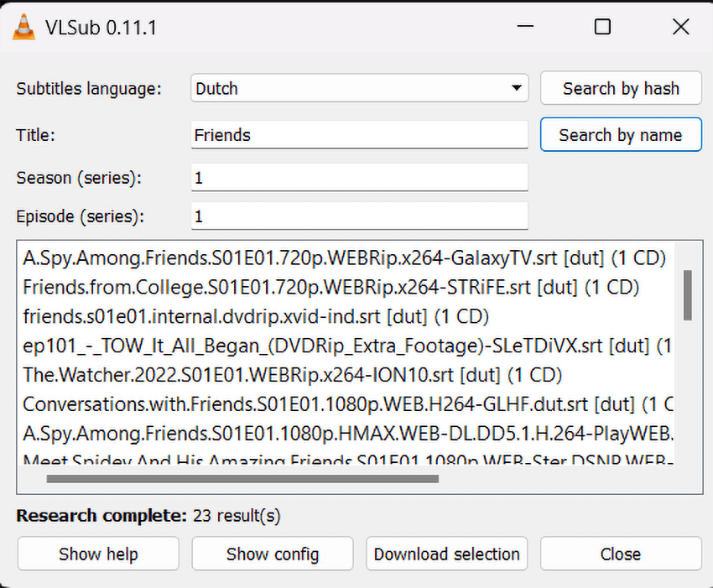Close the VLSub window using X
Screen dimensions: 713x588
coord(680,27)
